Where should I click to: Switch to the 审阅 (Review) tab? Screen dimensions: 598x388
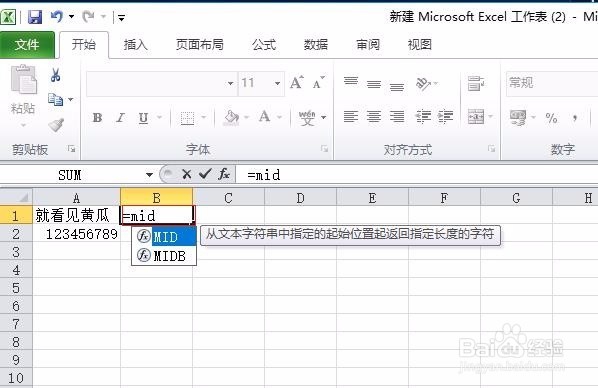368,45
